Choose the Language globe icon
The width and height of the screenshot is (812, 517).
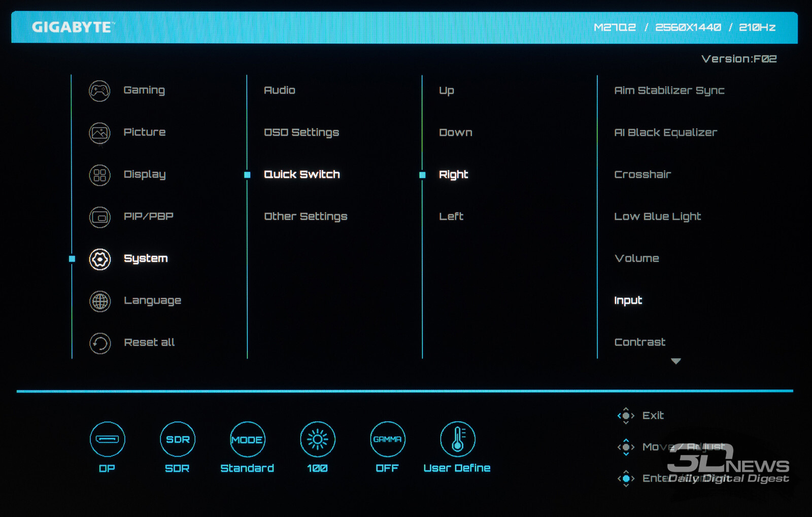tap(99, 301)
